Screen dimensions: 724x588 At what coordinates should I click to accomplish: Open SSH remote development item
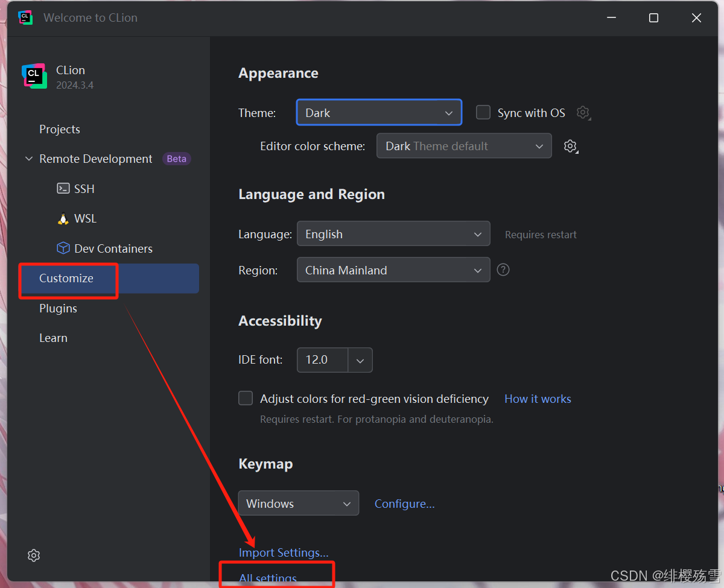84,189
